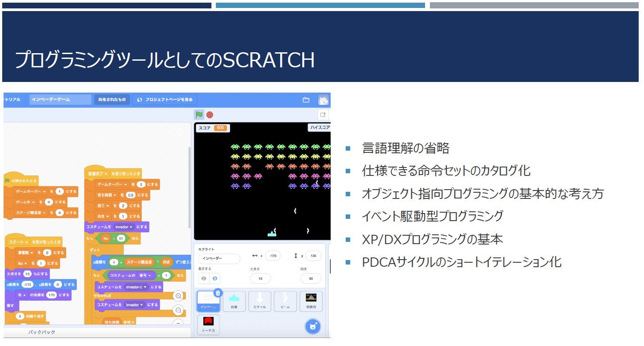
Task: Click the bullet オブジェクト指向プログラミングの基本的な考え方
Action: pos(483,194)
